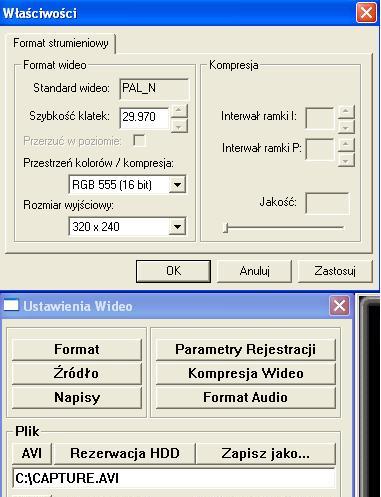Apply settings with Zastosuj button

(x=335, y=271)
